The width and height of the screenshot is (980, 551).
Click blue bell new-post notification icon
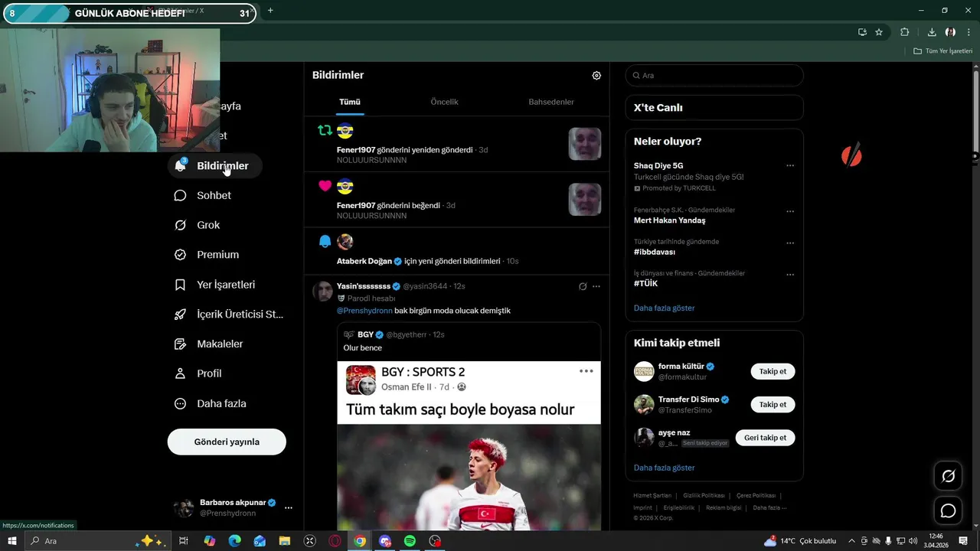coord(325,242)
